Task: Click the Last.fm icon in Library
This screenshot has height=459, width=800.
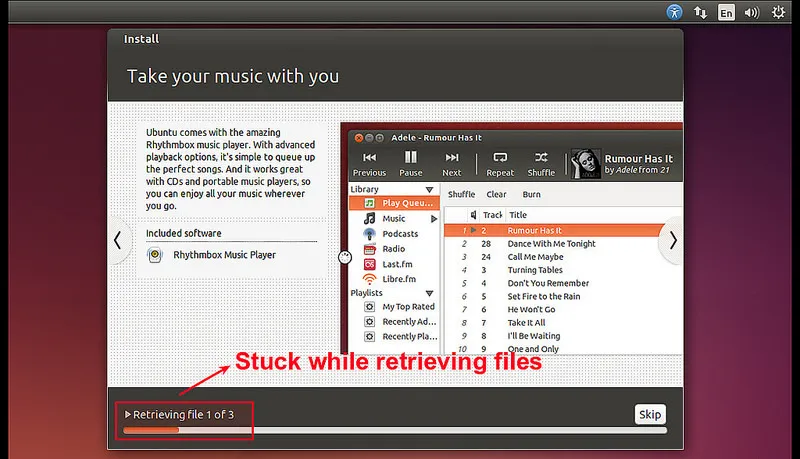Action: (369, 263)
